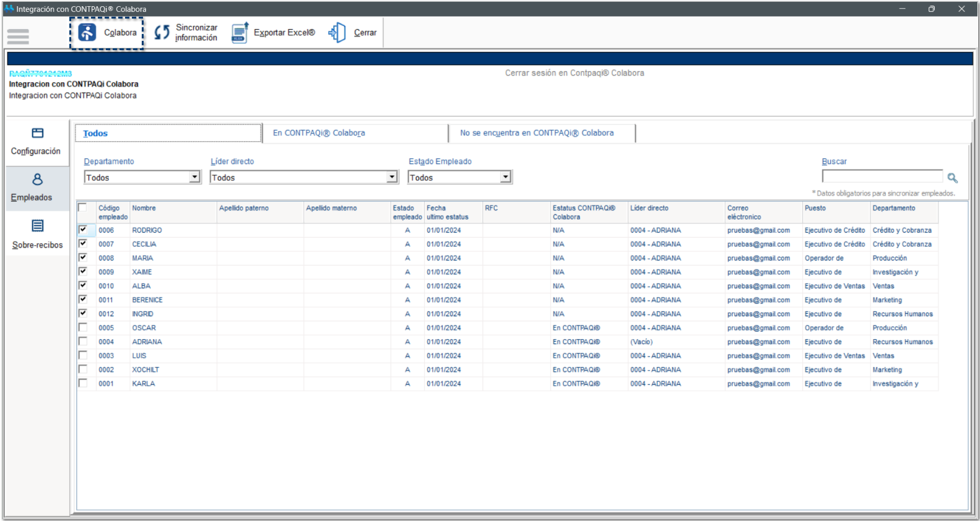Open the Estado Empleado dropdown
Viewport: 980px width, 521px height.
point(506,178)
